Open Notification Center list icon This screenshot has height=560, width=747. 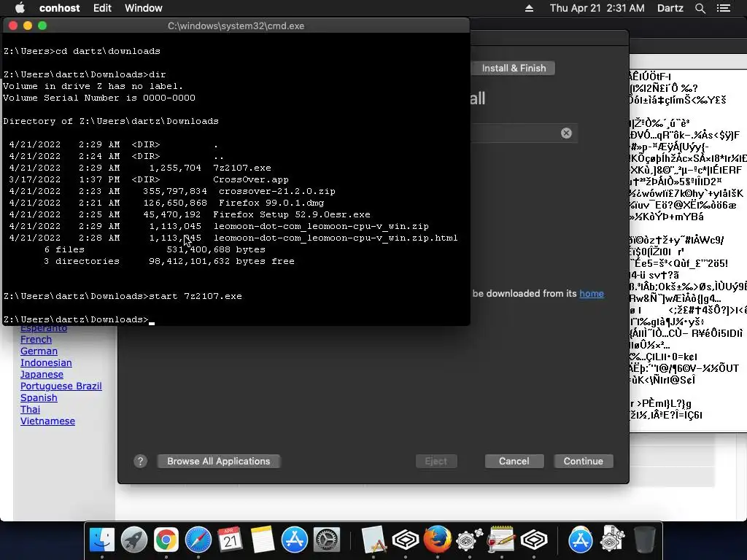[x=724, y=8]
